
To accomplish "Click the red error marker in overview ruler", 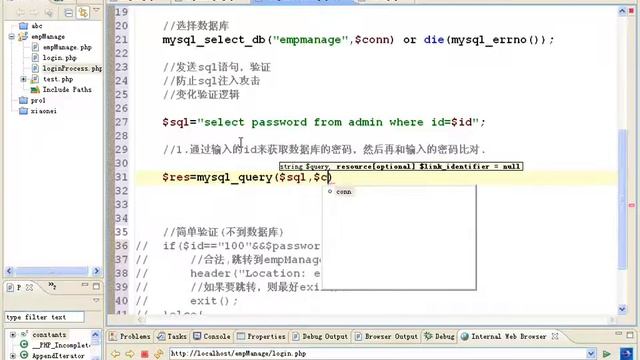I will 631,205.
